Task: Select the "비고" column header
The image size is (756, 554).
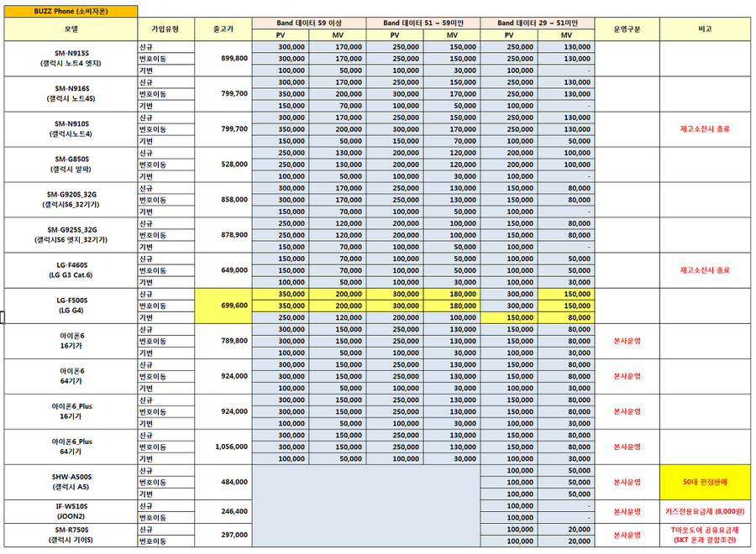Action: pyautogui.click(x=705, y=29)
